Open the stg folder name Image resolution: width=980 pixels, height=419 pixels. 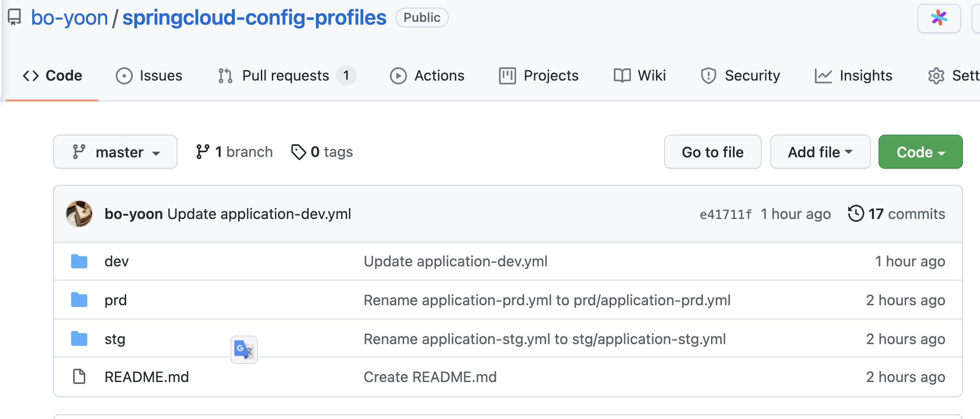point(115,339)
